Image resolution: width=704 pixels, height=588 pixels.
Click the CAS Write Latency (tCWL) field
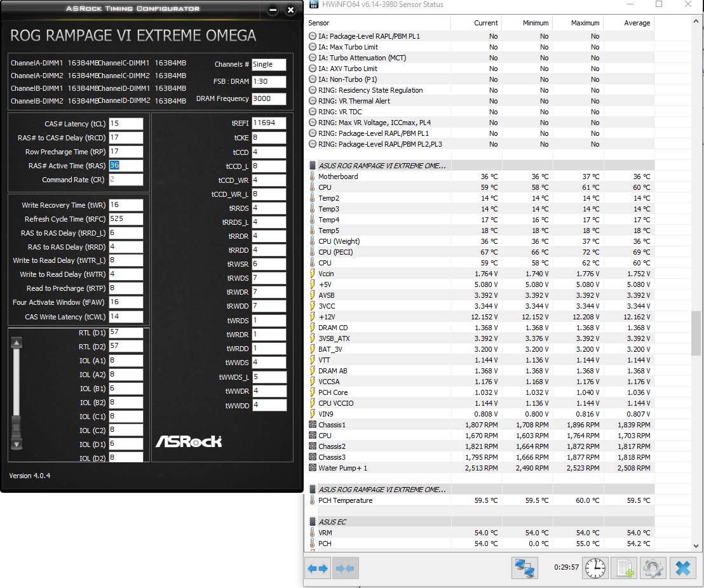click(x=126, y=316)
